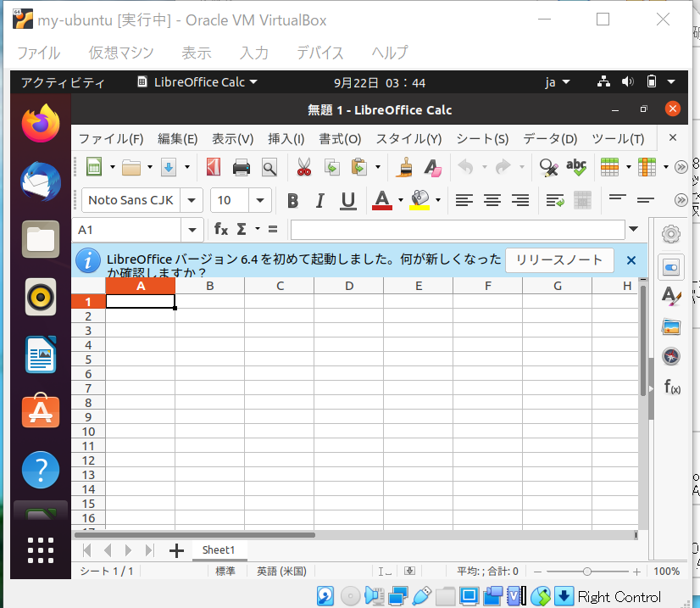Screen dimensions: 700x608
Task: Click the Print icon
Action: [x=242, y=168]
